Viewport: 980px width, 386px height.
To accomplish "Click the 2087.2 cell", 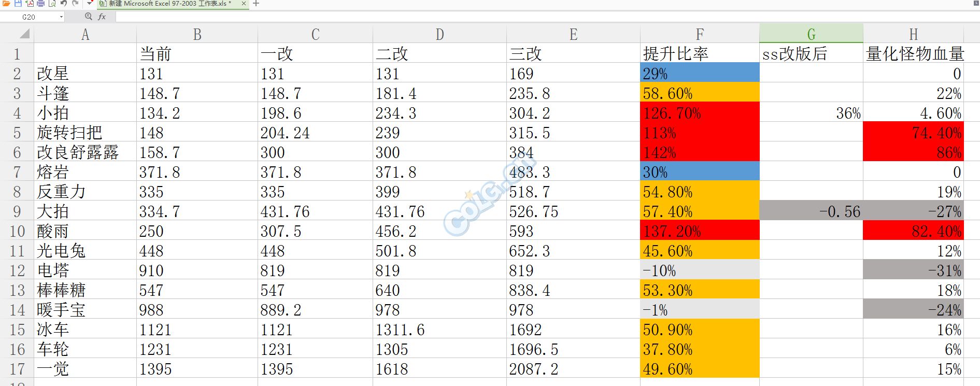I will point(573,368).
